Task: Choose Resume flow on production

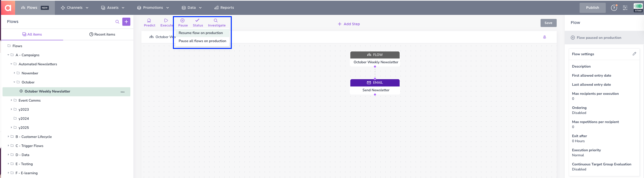Action: click(x=203, y=33)
